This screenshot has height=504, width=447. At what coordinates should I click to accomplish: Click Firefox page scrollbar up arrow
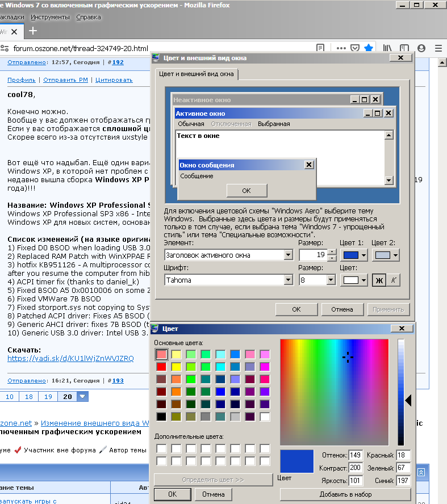tap(442, 62)
